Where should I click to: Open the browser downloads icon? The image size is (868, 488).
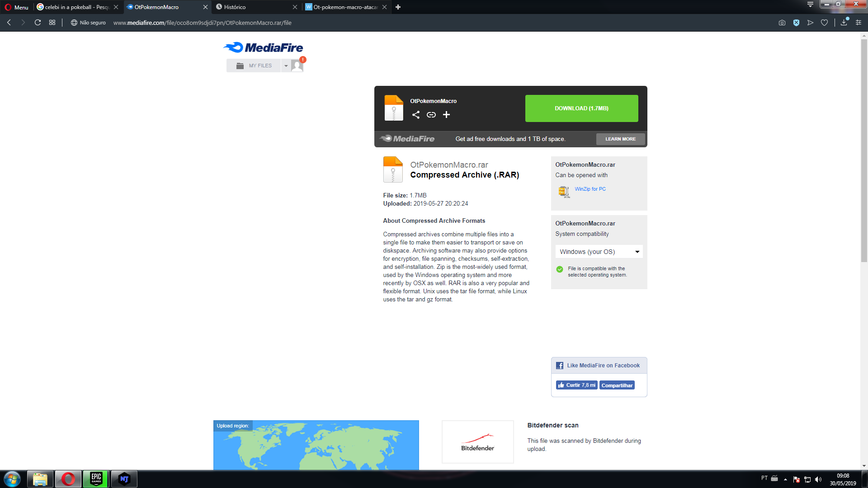(x=844, y=23)
